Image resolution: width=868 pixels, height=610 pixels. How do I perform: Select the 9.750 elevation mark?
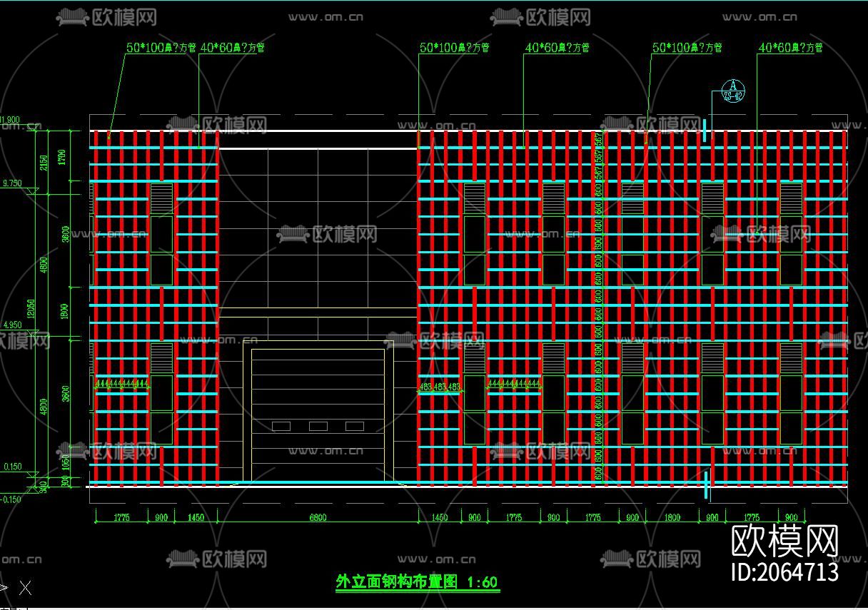pyautogui.click(x=12, y=184)
